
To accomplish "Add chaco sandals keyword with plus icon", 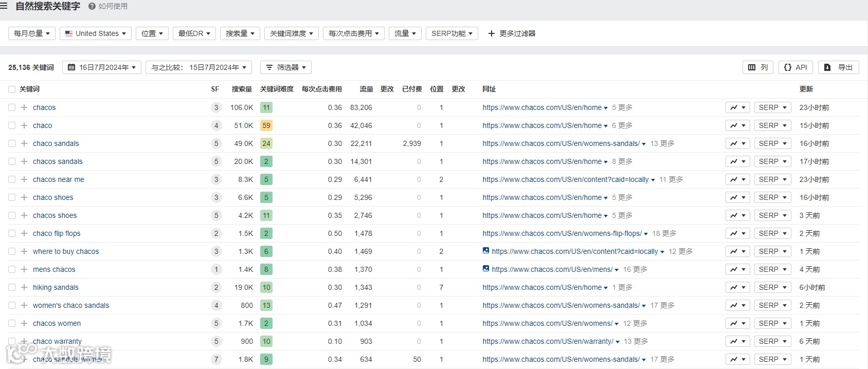I will coord(24,143).
